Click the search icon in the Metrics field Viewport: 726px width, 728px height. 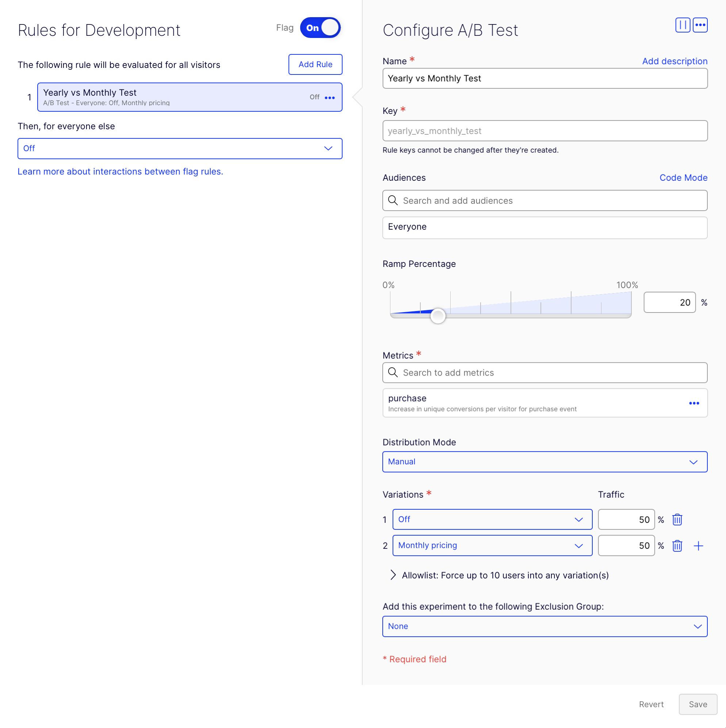tap(393, 372)
